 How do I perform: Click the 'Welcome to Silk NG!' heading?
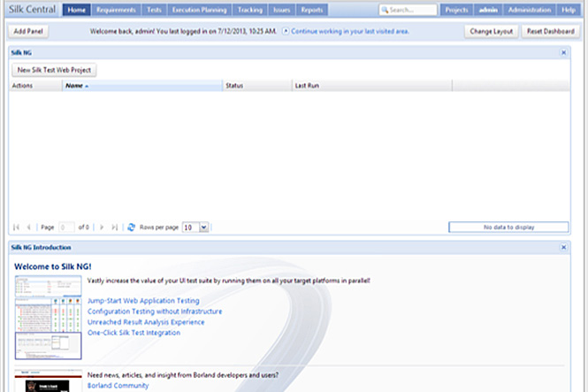[53, 266]
